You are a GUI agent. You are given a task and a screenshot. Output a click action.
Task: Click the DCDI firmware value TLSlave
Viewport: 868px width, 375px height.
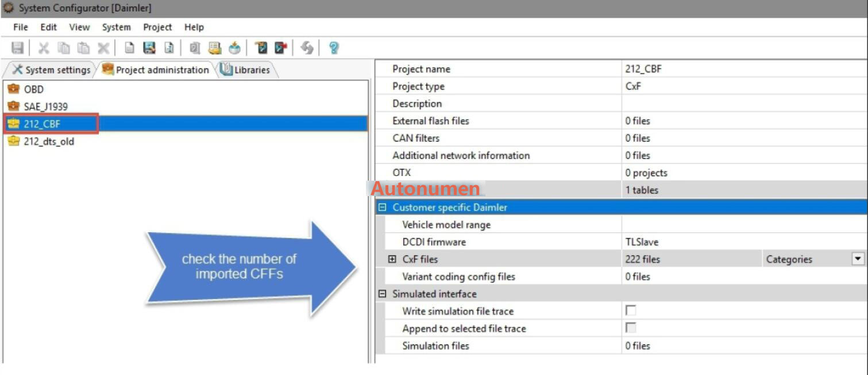pos(642,242)
